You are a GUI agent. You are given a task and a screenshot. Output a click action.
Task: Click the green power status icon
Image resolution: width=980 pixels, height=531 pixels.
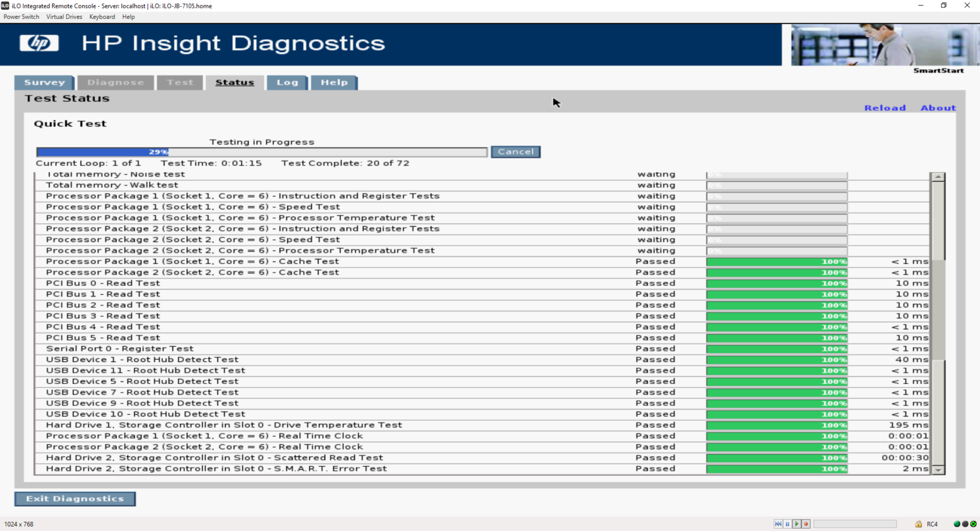(x=973, y=524)
